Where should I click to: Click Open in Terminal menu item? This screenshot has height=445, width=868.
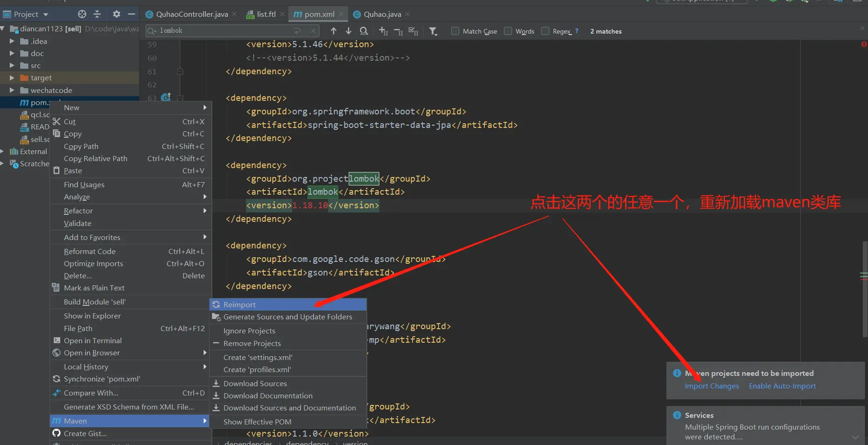pyautogui.click(x=131, y=340)
